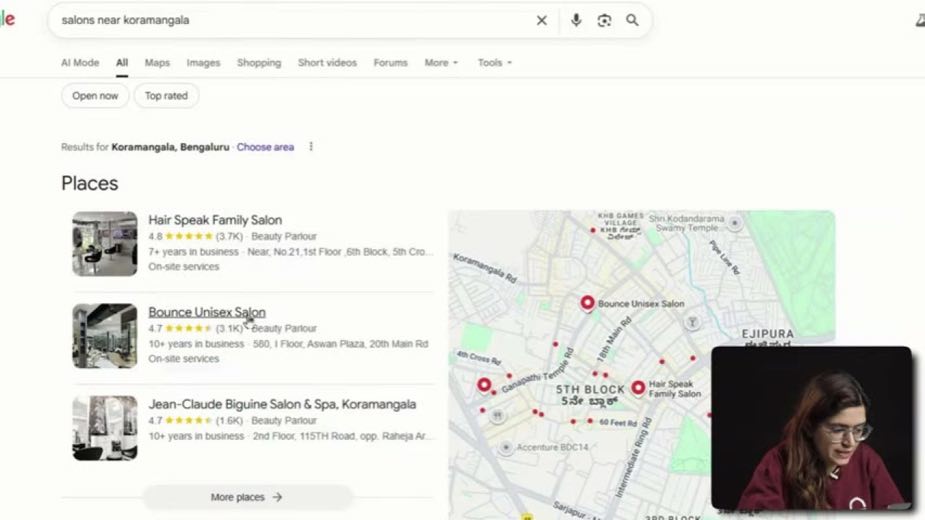Click the small red dot near KHB Games Village
This screenshot has width=925, height=520.
[593, 230]
